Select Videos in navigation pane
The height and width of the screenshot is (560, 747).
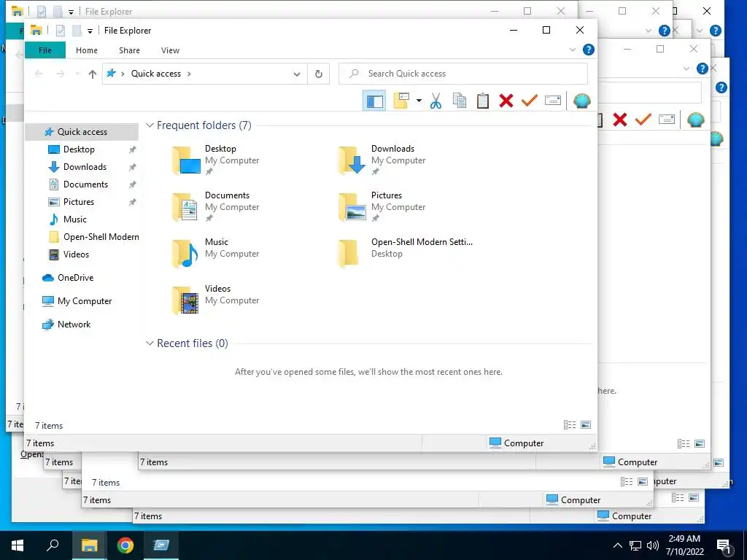(76, 254)
